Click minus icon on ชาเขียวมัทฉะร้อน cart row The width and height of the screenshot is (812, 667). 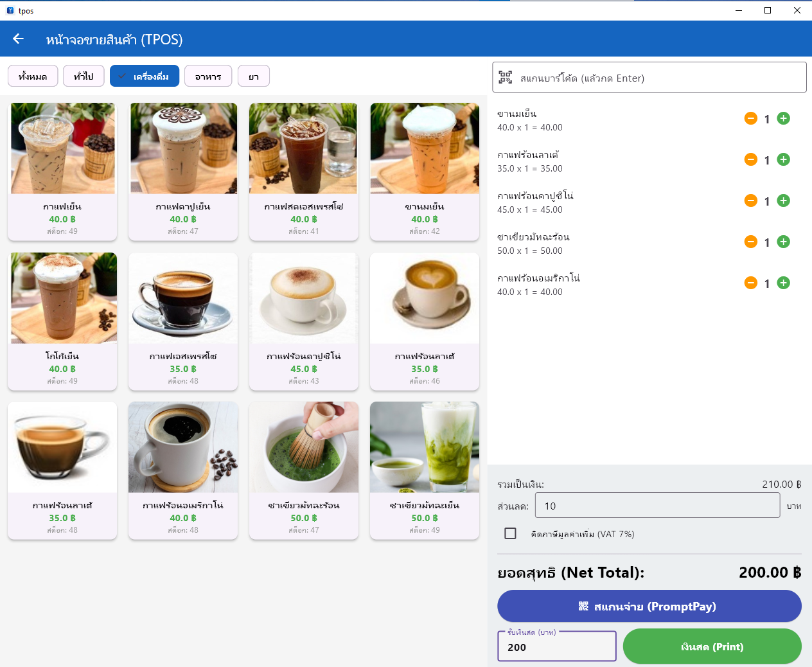click(750, 242)
